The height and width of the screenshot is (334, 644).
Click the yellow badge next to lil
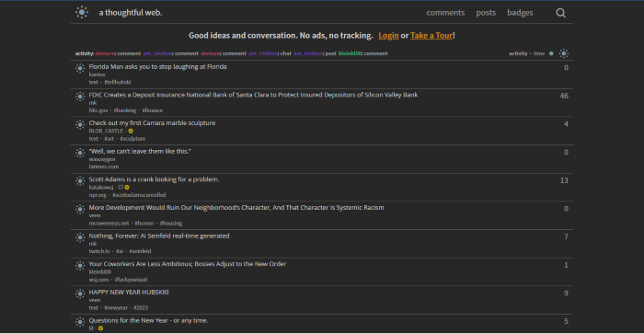[x=100, y=328]
